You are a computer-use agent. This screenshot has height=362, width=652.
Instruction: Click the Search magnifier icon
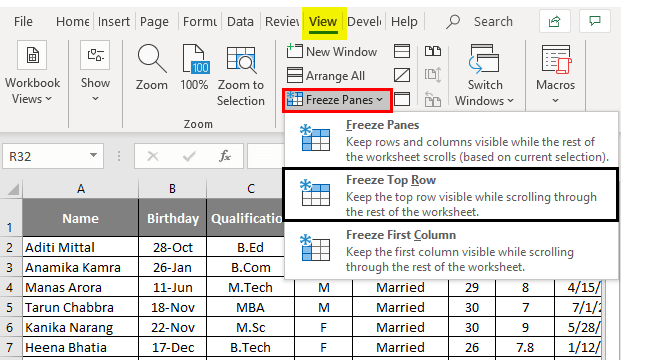[453, 22]
